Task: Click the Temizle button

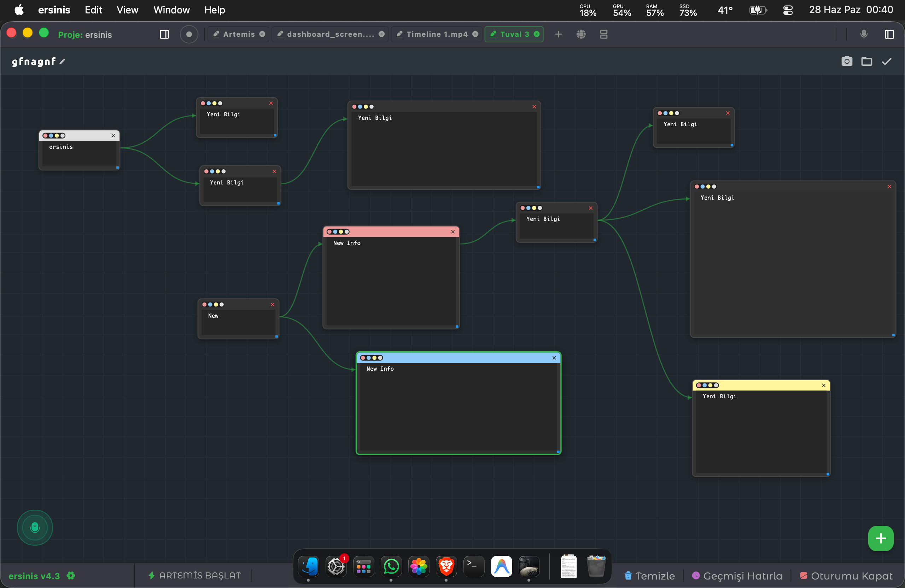Action: tap(649, 576)
